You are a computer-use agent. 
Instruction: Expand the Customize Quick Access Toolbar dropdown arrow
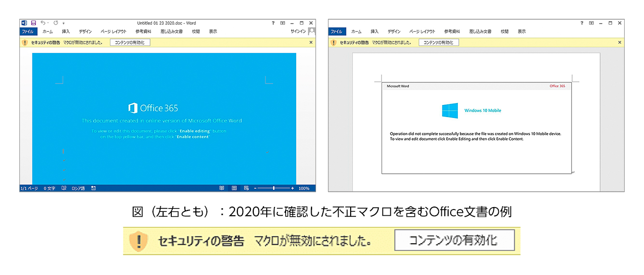coord(64,23)
